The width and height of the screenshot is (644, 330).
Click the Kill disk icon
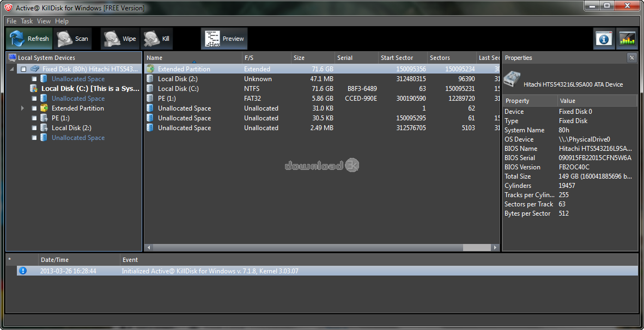coord(151,39)
